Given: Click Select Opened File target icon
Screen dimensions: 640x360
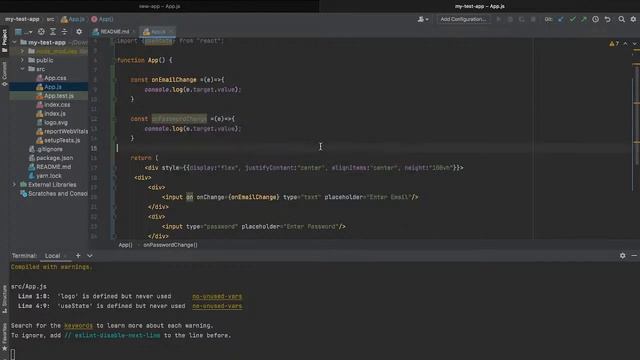Looking at the screenshot, I should tap(41, 31).
